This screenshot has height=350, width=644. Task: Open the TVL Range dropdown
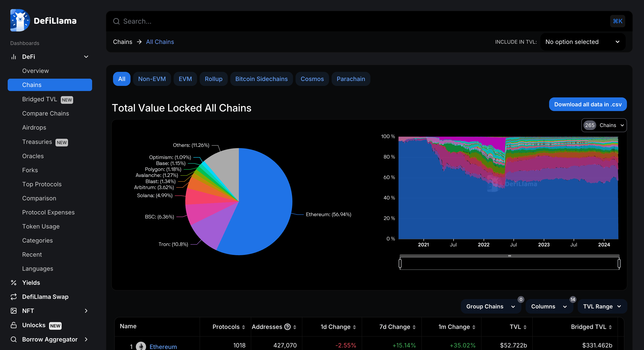click(x=602, y=306)
